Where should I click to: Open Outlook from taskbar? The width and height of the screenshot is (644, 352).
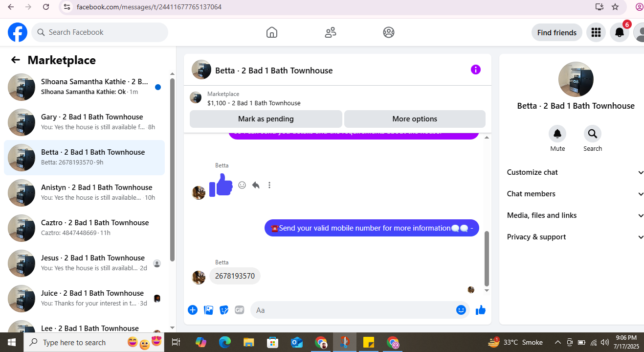297,342
